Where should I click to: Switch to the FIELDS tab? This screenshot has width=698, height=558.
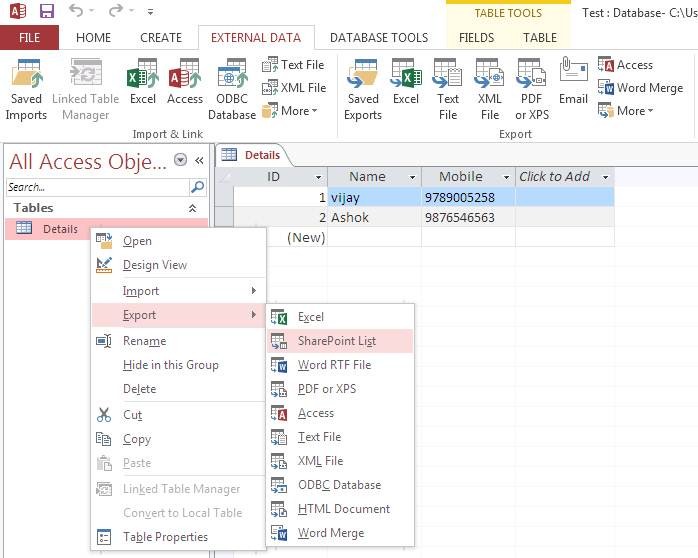476,38
